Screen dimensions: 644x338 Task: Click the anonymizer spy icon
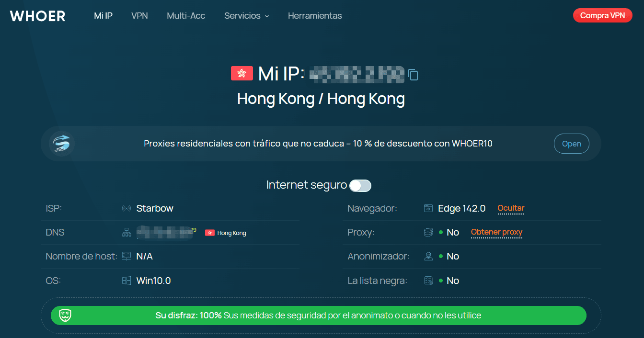[x=428, y=257]
